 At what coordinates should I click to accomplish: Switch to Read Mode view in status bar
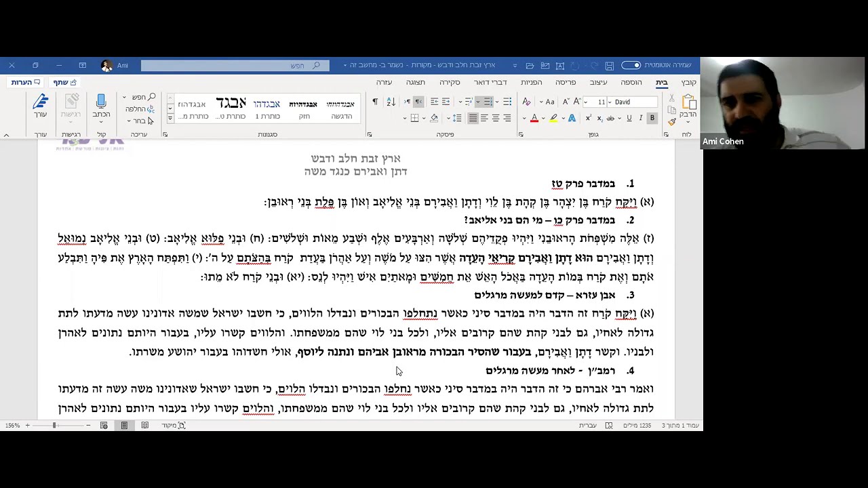pos(144,425)
